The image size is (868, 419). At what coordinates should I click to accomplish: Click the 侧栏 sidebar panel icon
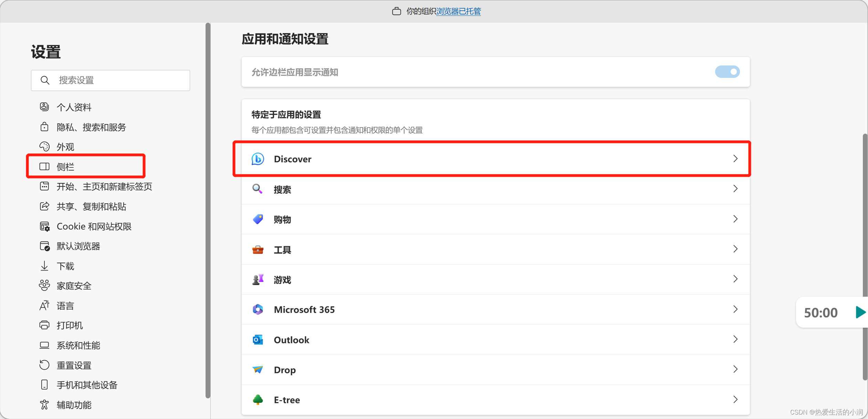click(44, 167)
